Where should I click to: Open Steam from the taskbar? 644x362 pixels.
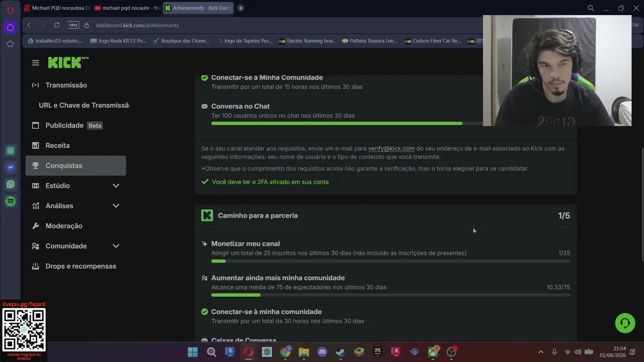341,352
